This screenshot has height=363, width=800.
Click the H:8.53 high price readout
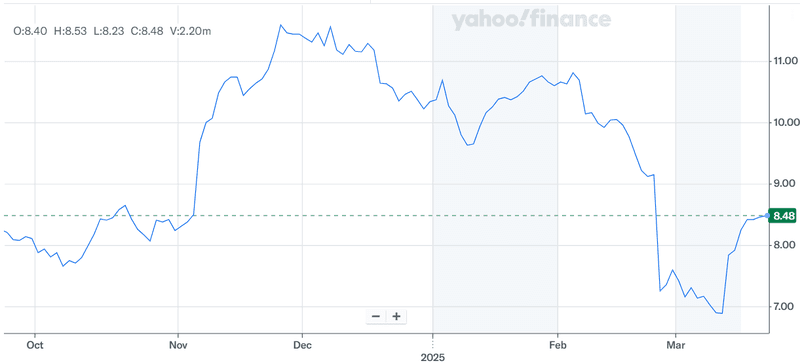coord(70,31)
